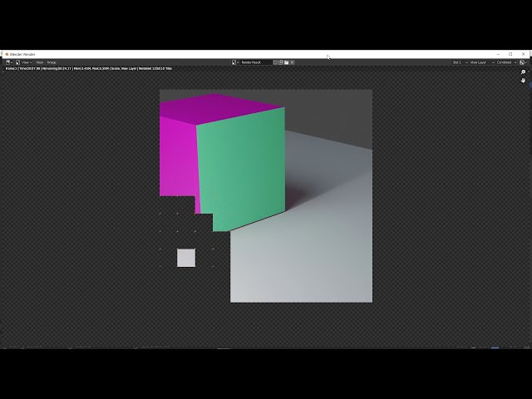Screen dimensions: 532x399
Task: Unlink the Render Result image with X
Action: click(x=292, y=62)
